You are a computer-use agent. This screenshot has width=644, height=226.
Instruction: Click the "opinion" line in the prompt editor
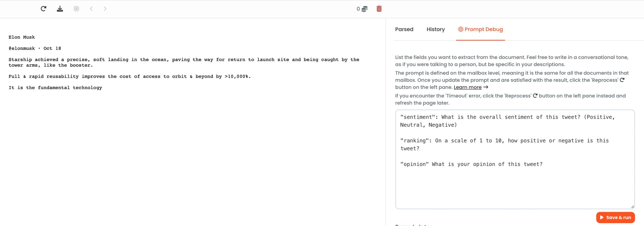tap(471, 164)
